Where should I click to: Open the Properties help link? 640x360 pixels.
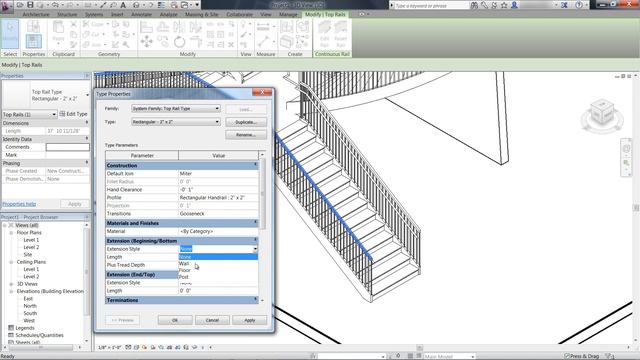point(19,204)
